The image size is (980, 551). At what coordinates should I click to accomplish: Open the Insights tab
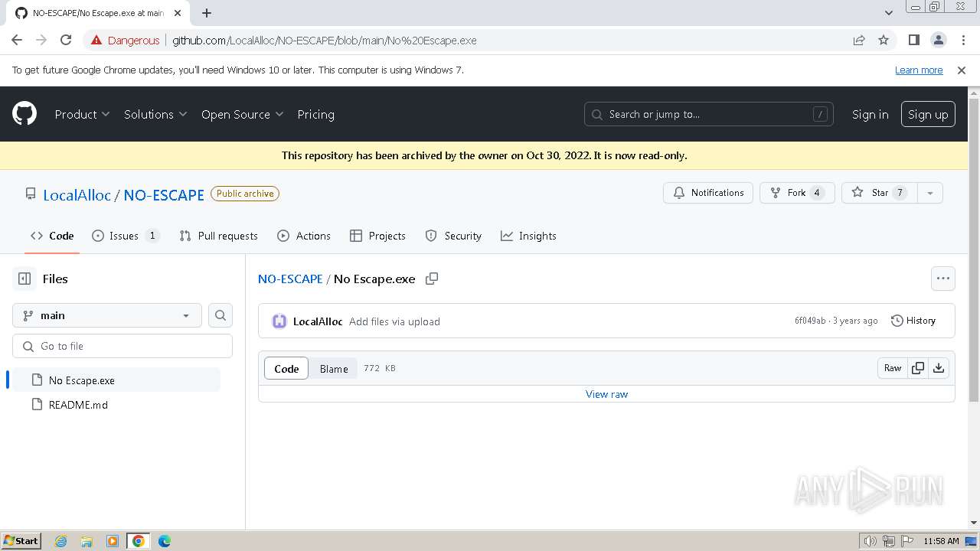pyautogui.click(x=528, y=236)
